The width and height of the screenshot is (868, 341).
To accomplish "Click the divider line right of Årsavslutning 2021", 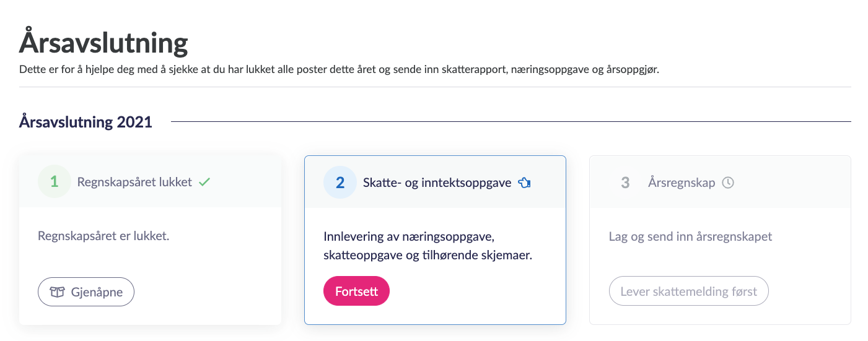I will pos(511,122).
